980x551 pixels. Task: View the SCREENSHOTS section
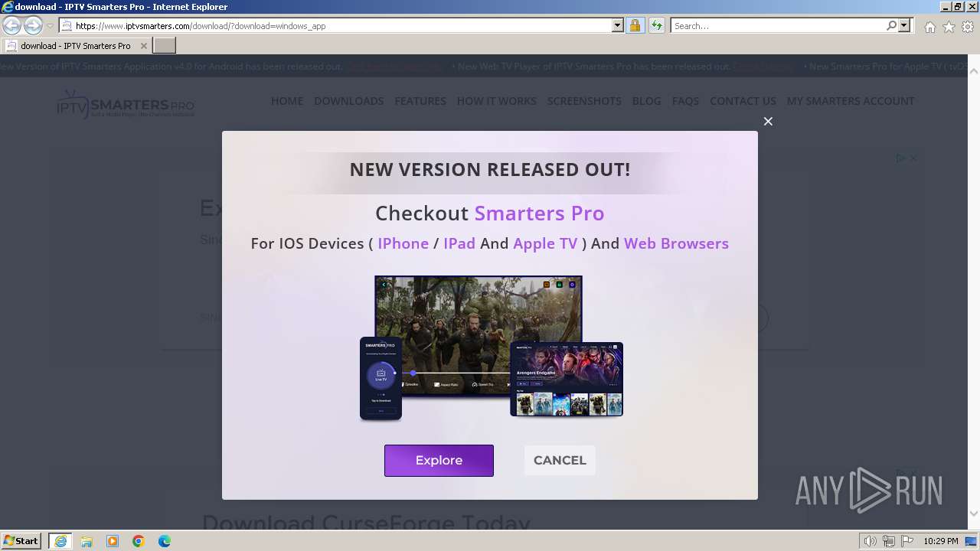pos(584,101)
